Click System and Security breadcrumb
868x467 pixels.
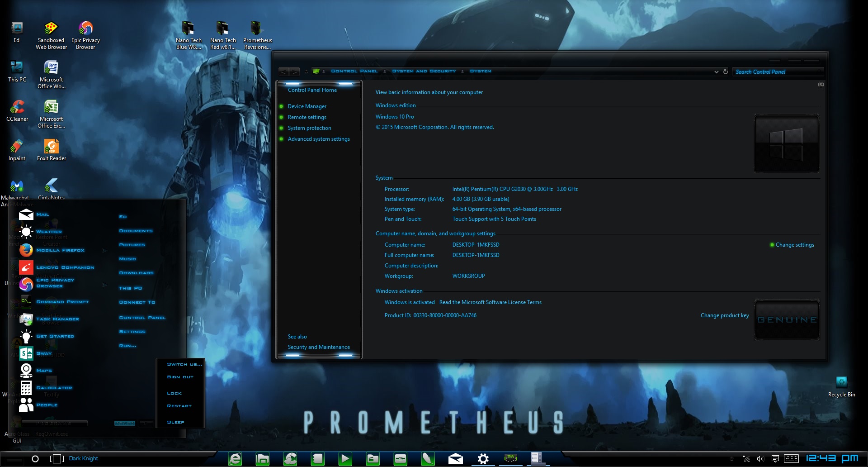pos(424,71)
